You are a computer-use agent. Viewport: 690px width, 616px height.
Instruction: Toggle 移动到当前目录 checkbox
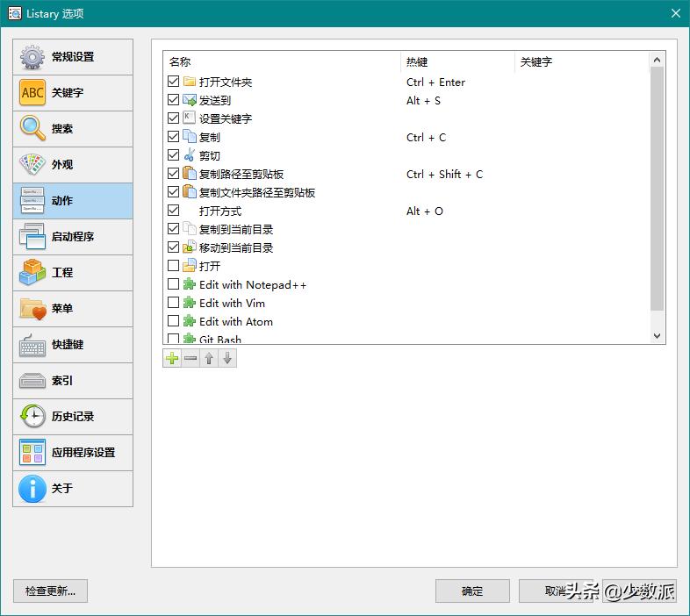coord(174,247)
